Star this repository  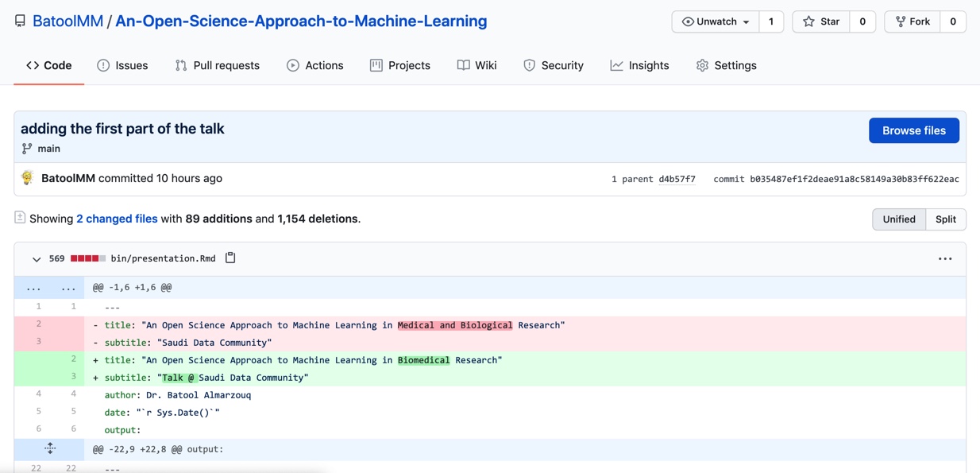tap(821, 21)
